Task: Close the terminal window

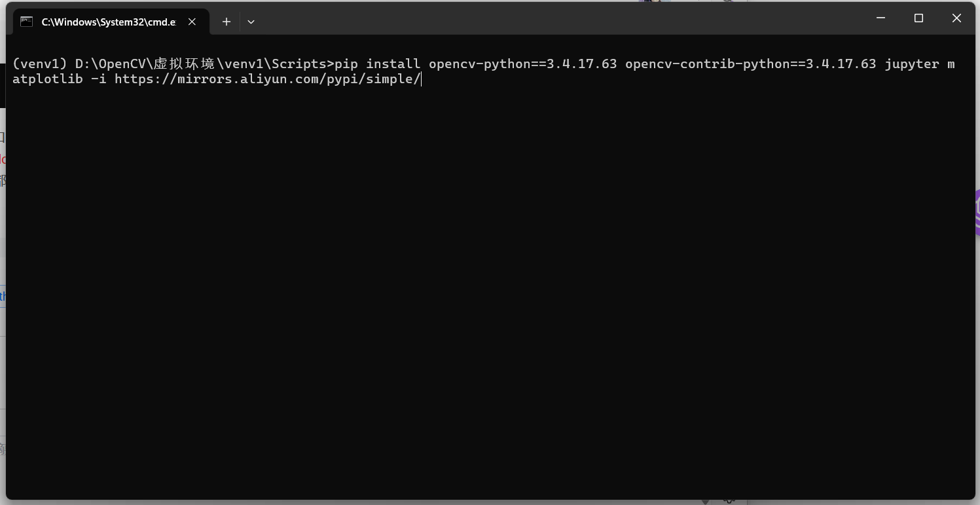Action: [x=956, y=18]
